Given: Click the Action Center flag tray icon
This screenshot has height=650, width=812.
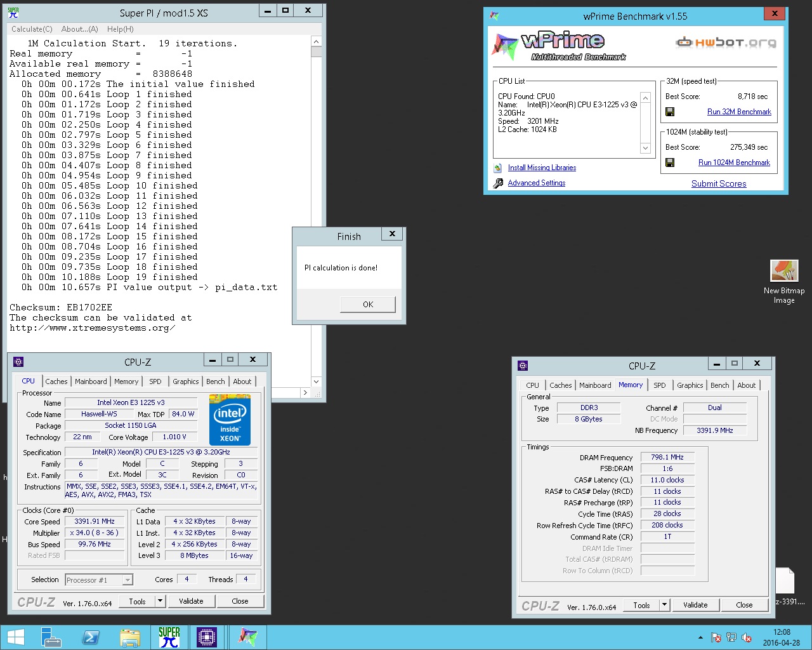Looking at the screenshot, I should (716, 637).
